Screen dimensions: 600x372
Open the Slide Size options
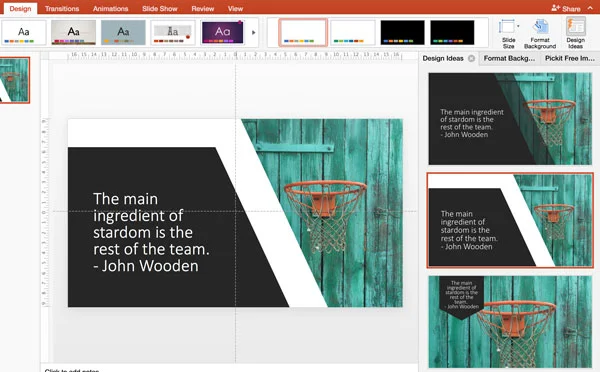point(508,34)
